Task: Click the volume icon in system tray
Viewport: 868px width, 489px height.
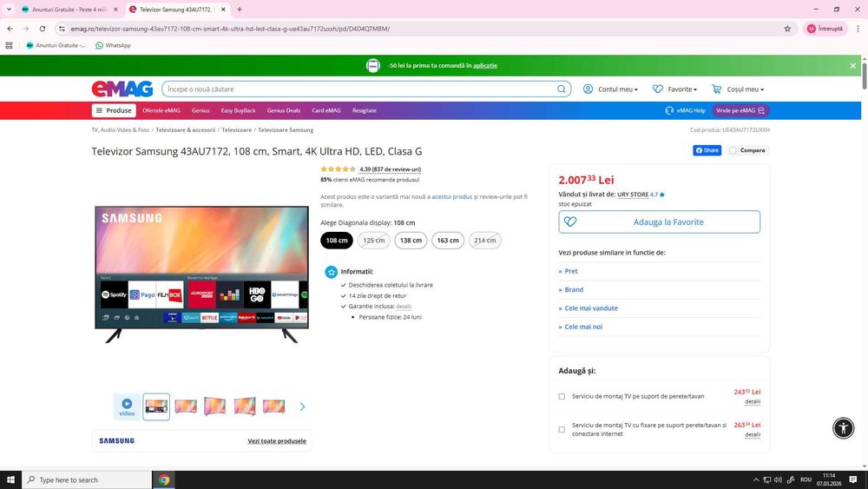Action: tap(779, 479)
